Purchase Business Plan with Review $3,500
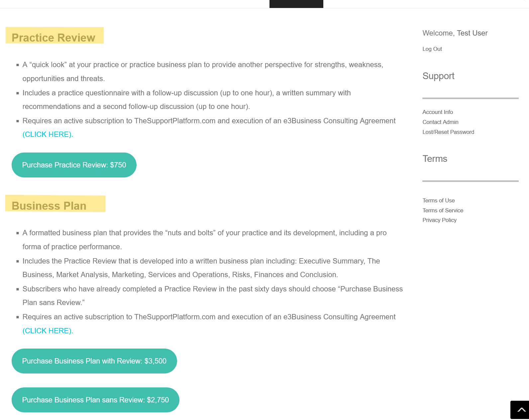 tap(94, 361)
